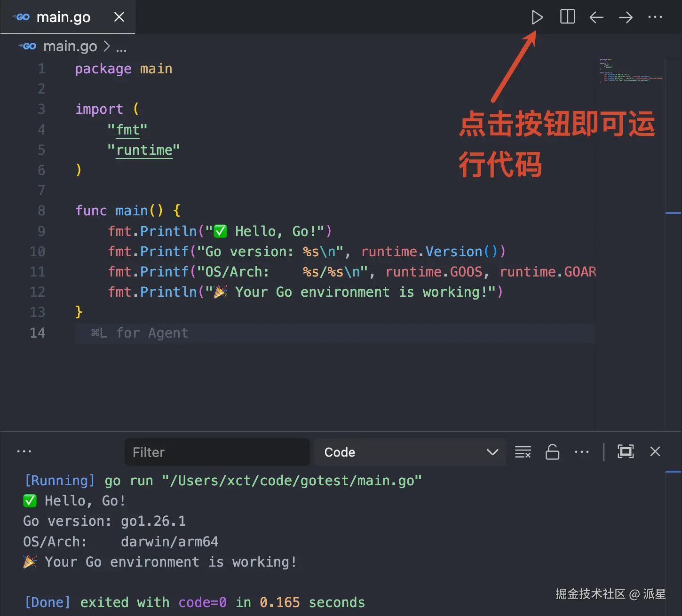
Task: Select the main.go editor tab
Action: tap(68, 17)
